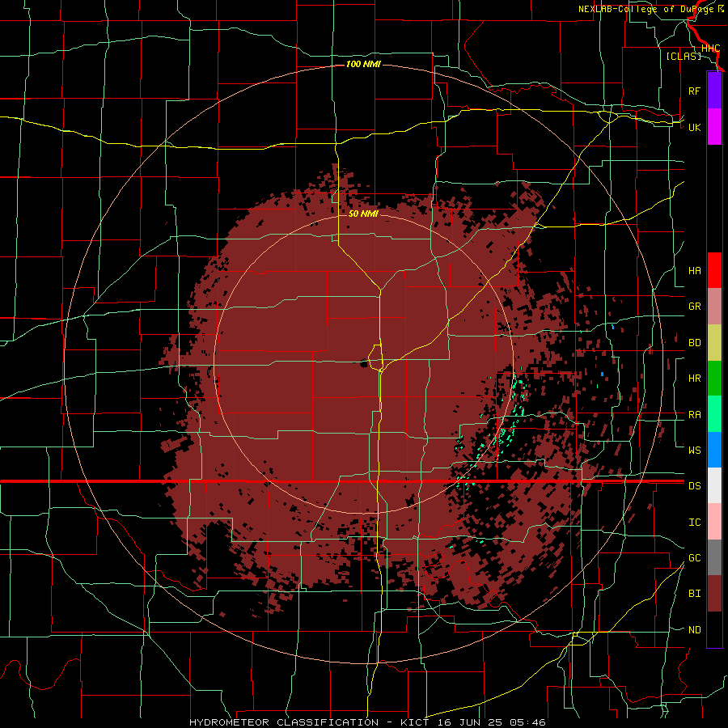Click the HA legend label
The image size is (728, 728).
tap(694, 271)
